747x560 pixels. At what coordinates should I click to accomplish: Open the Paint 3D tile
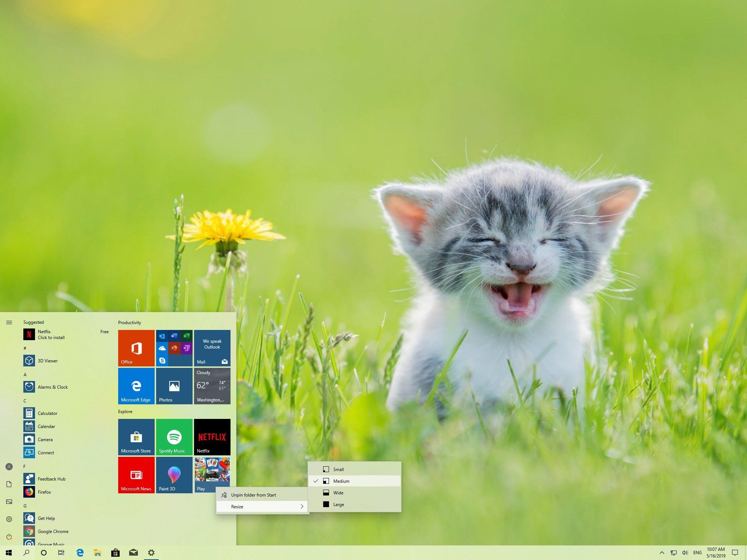(x=174, y=475)
